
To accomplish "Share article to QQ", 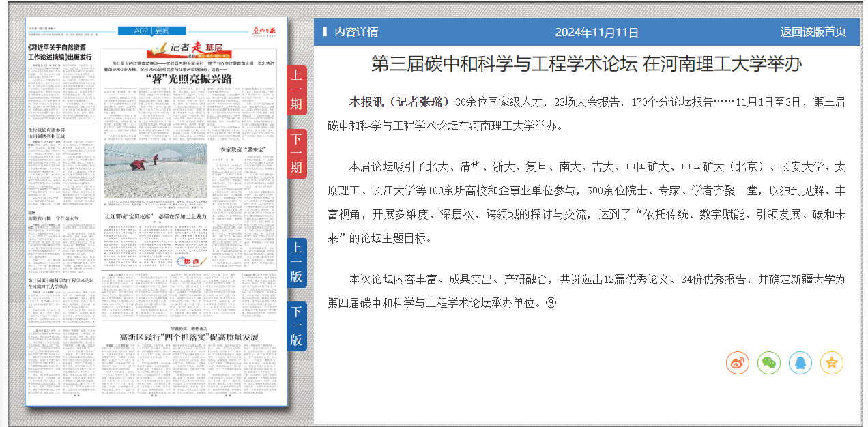I will tap(800, 363).
